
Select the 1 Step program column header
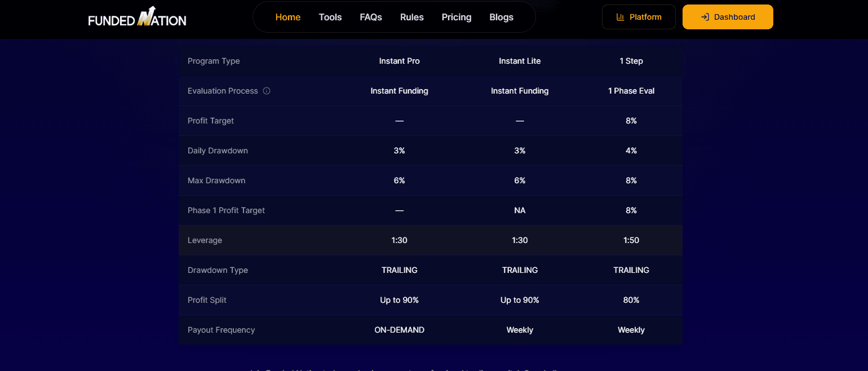tap(631, 61)
